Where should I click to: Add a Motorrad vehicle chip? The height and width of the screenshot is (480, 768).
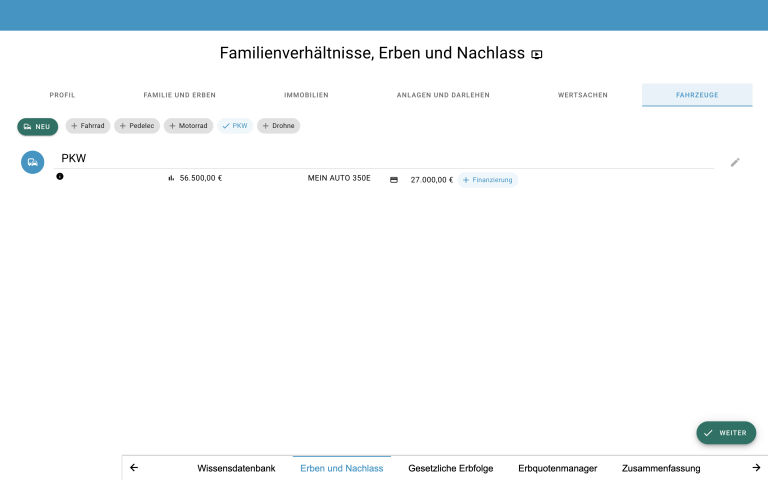[189, 126]
